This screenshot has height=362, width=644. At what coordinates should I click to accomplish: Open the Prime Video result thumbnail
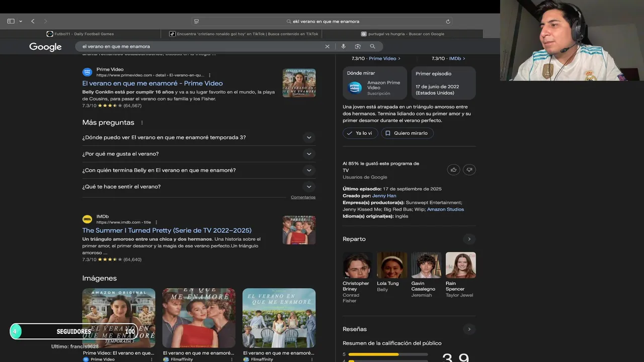pos(299,83)
